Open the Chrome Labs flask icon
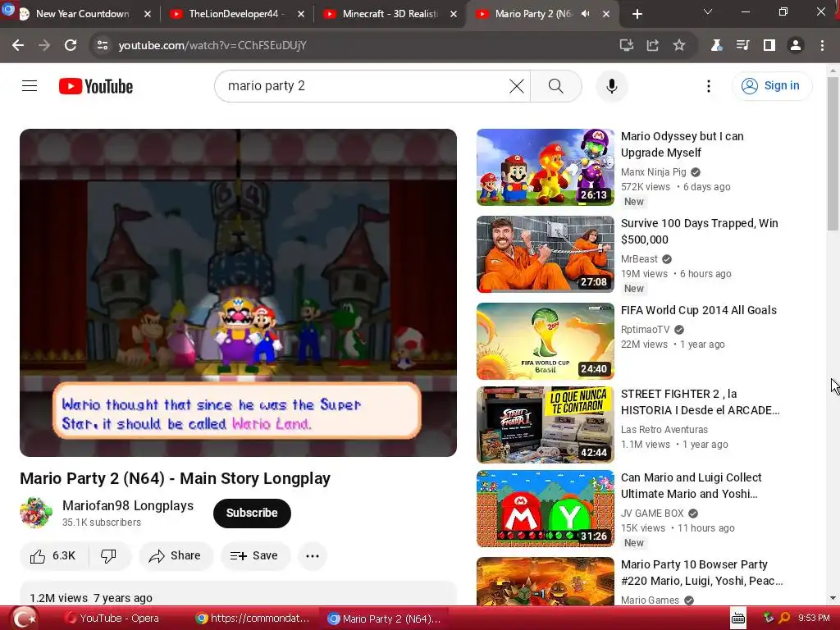This screenshot has height=630, width=840. tap(716, 46)
